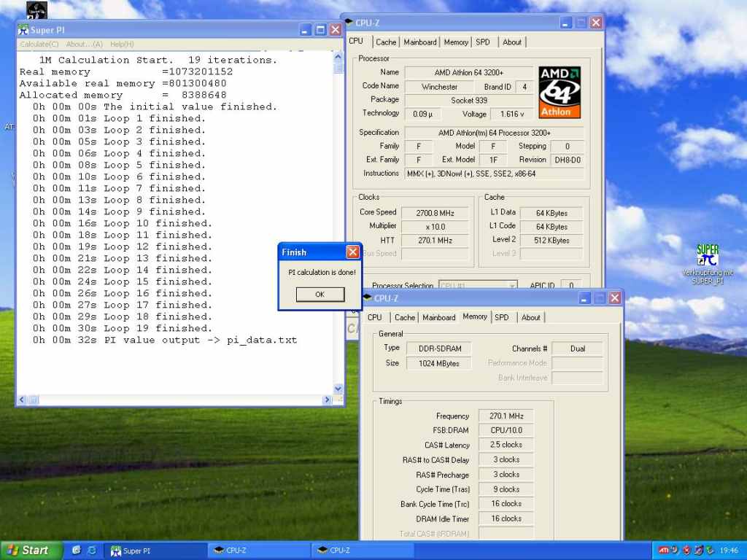The image size is (747, 560).
Task: Click the Name field AMD Athlon 64 3200+
Action: click(469, 73)
